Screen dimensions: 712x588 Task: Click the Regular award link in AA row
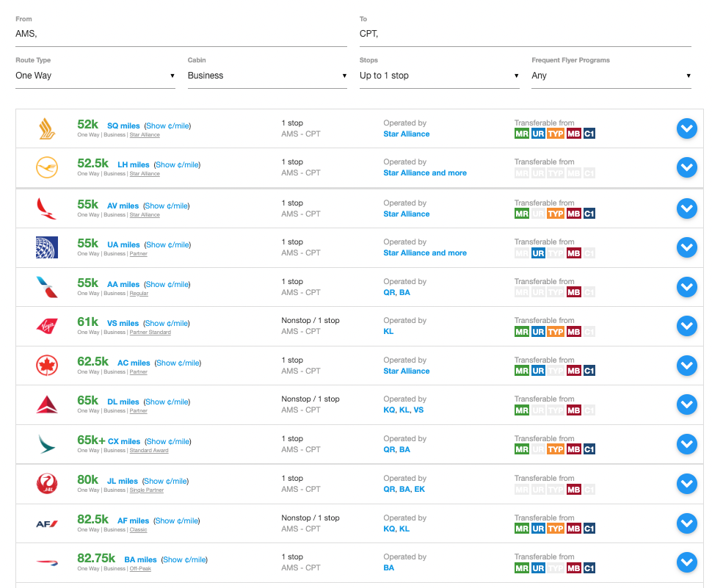click(x=139, y=294)
